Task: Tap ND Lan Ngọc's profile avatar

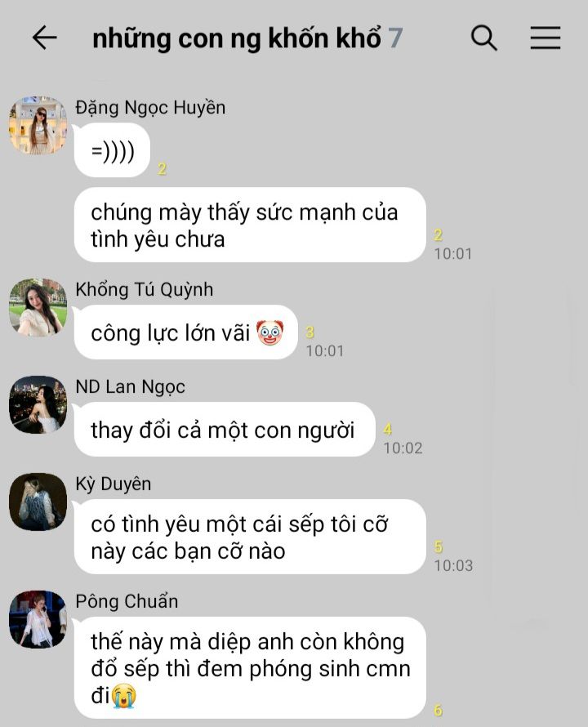Action: pos(38,404)
